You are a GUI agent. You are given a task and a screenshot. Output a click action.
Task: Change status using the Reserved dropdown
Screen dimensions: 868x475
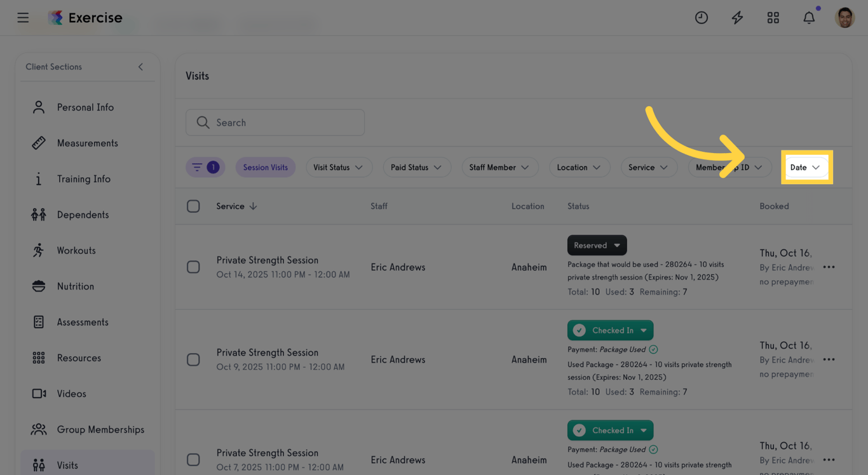click(x=596, y=245)
